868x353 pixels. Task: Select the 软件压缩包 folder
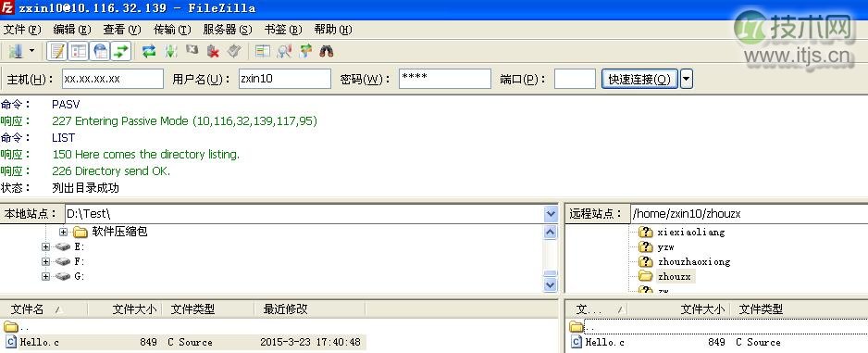[119, 232]
